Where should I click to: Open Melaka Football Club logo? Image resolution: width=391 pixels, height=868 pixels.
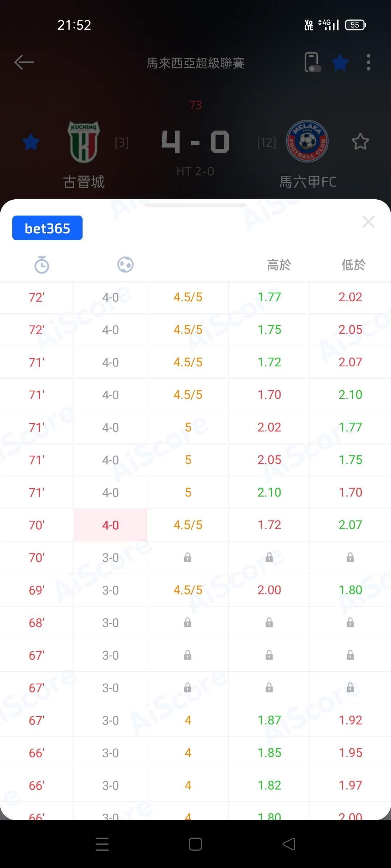click(307, 141)
